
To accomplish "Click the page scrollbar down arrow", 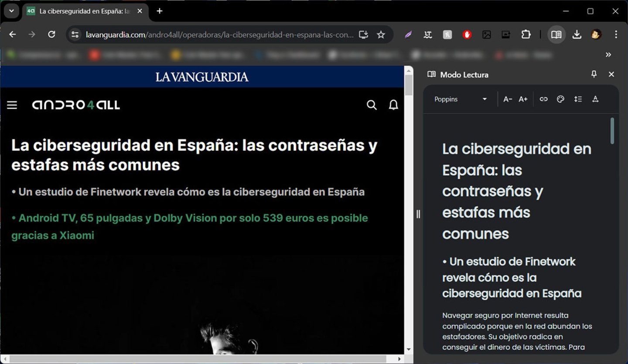I will pos(409,349).
